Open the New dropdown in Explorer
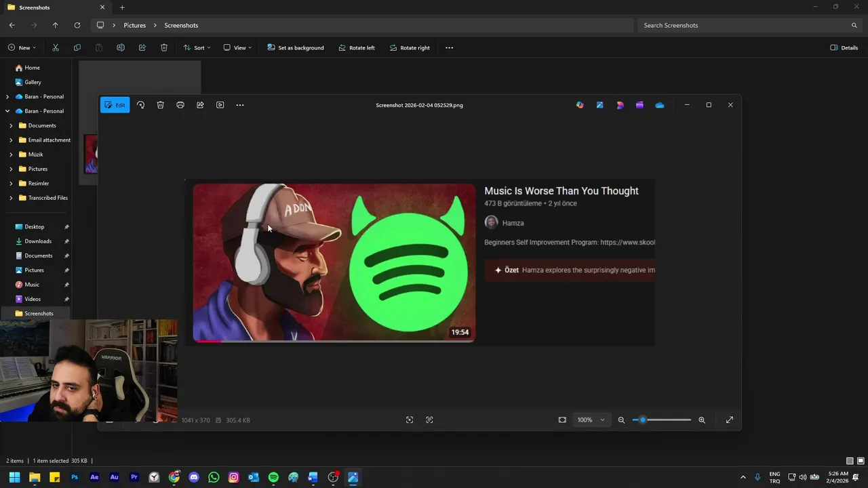The height and width of the screenshot is (488, 868). (x=22, y=48)
